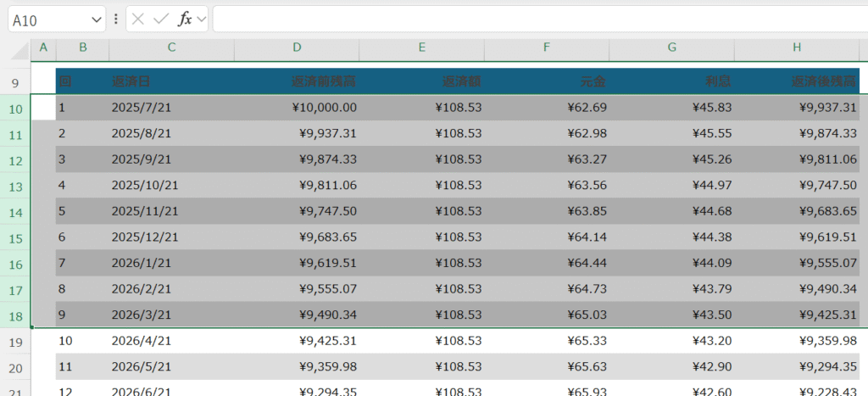Select row 16 header

[15, 265]
